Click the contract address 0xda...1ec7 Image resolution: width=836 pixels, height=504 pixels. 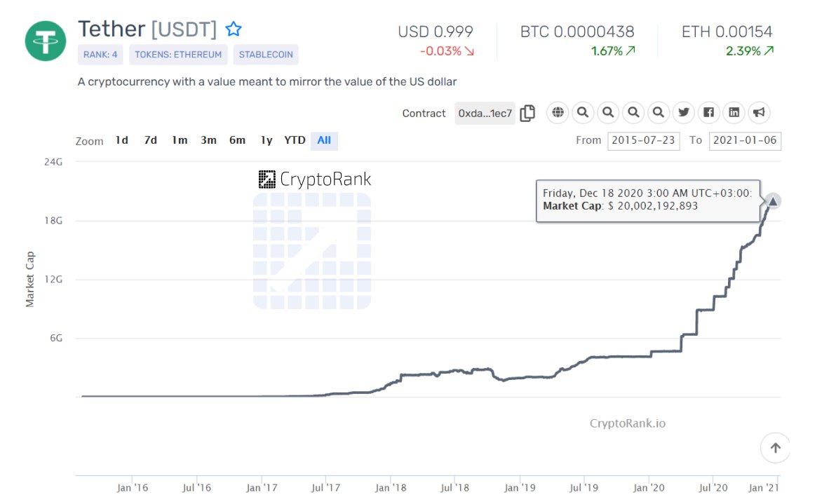tap(485, 114)
